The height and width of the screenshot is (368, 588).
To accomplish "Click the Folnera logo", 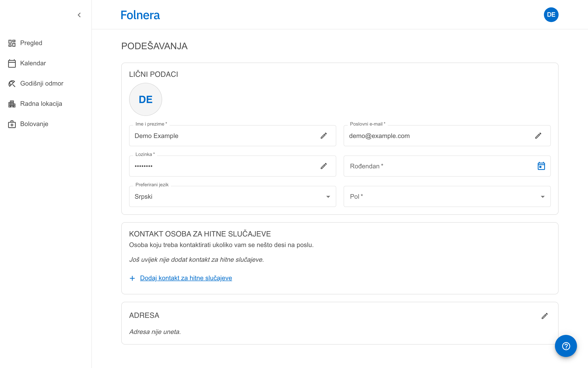I will point(140,15).
